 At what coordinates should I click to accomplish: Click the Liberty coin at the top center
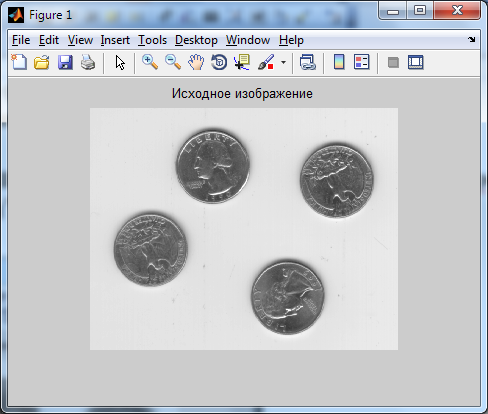(x=213, y=166)
